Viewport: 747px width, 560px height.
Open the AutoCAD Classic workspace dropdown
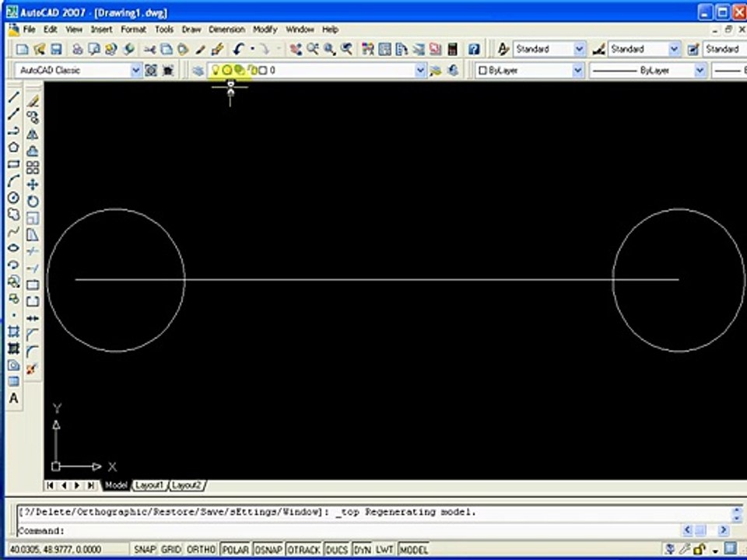click(x=135, y=71)
